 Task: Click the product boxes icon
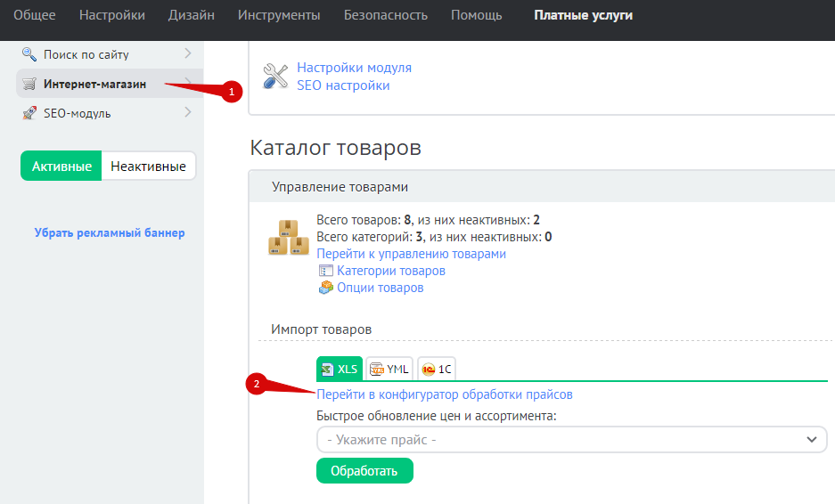(289, 239)
